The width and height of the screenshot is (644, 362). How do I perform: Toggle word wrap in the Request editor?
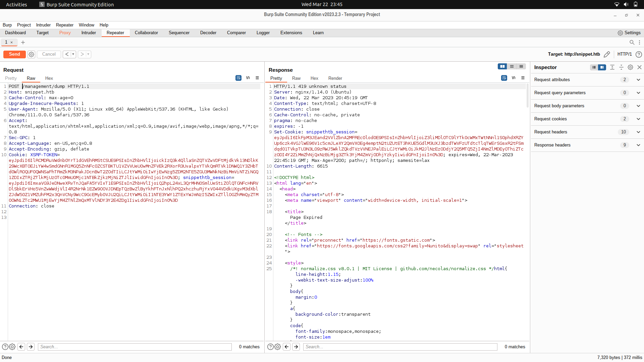tap(238, 78)
